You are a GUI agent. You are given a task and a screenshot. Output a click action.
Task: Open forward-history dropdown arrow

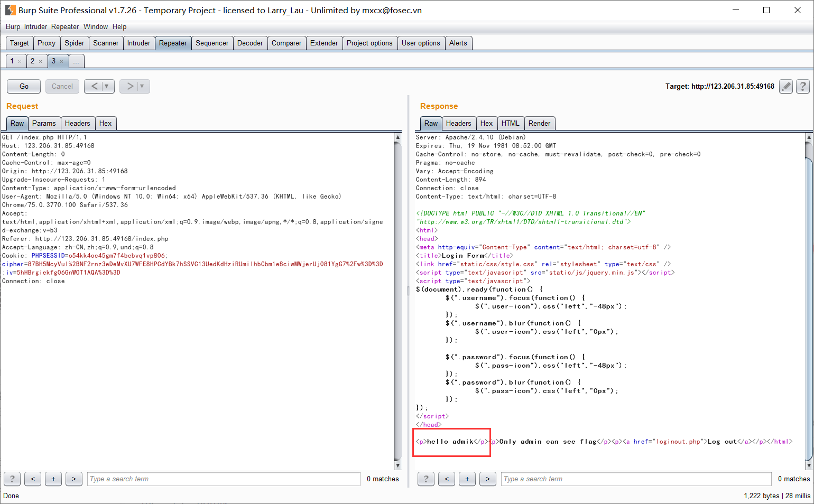pyautogui.click(x=143, y=86)
